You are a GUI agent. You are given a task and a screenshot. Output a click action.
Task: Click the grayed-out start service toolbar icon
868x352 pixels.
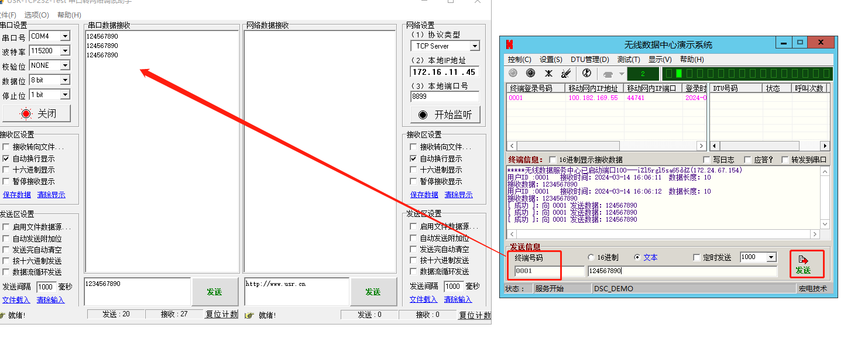point(513,73)
